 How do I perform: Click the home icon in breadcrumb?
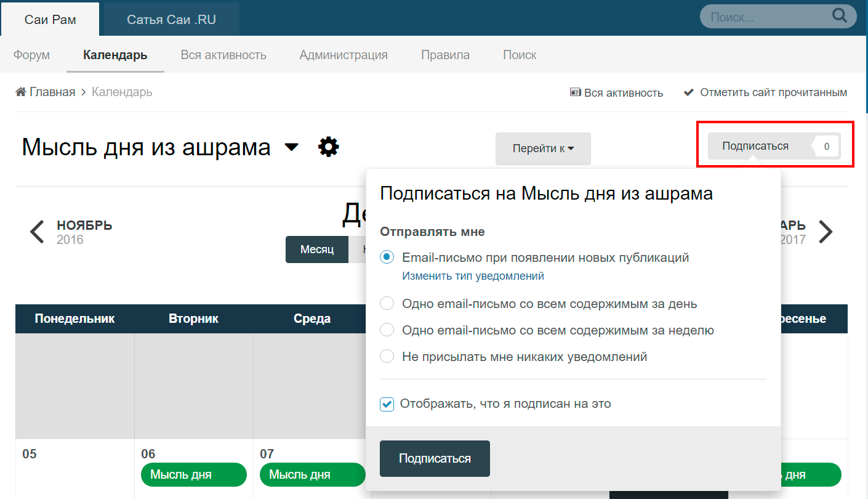coord(21,92)
